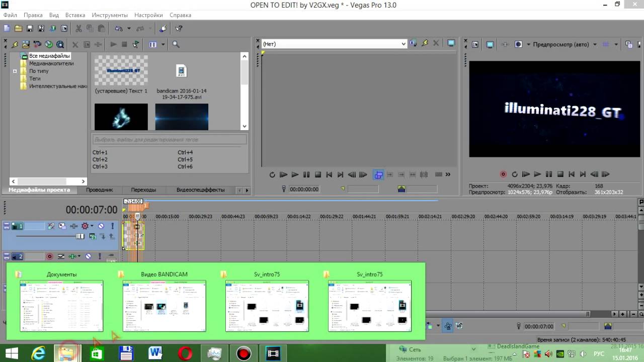Switch to the Проводник tab
The height and width of the screenshot is (362, 644).
[99, 190]
